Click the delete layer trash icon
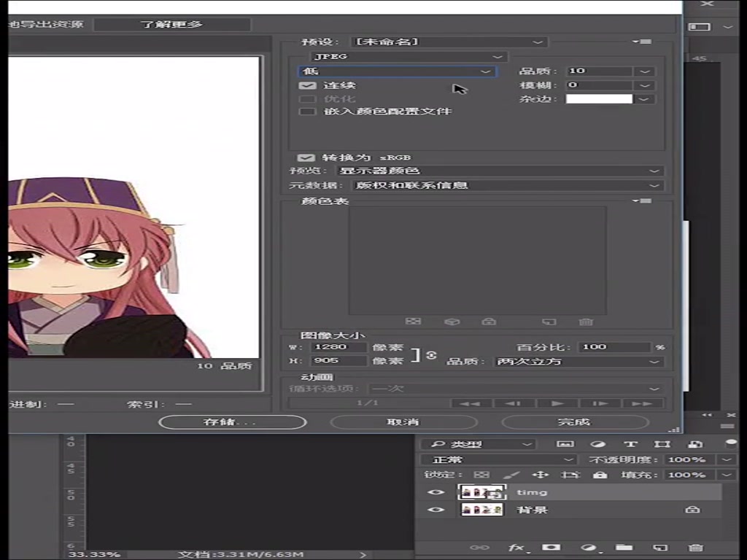 [x=693, y=548]
